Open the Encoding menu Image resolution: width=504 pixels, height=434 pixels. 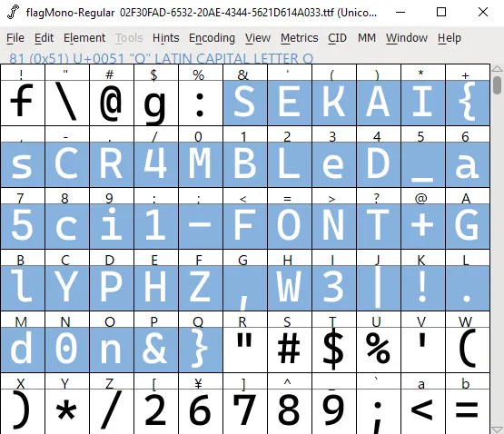[212, 38]
